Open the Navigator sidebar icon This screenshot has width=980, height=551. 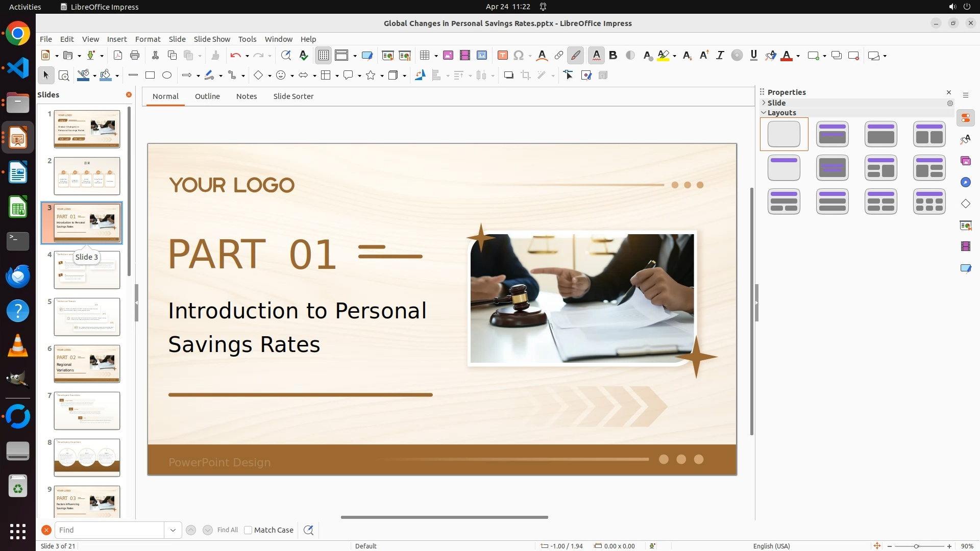966,183
